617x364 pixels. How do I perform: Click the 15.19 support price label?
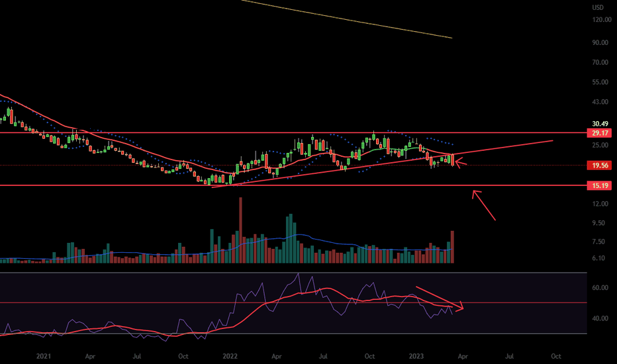(599, 185)
